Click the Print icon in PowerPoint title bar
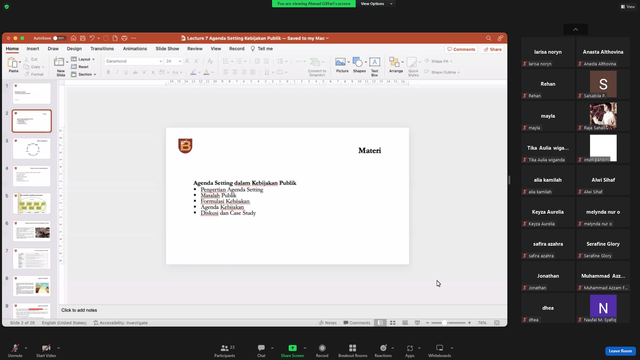Image resolution: width=640 pixels, height=360 pixels. (x=124, y=38)
